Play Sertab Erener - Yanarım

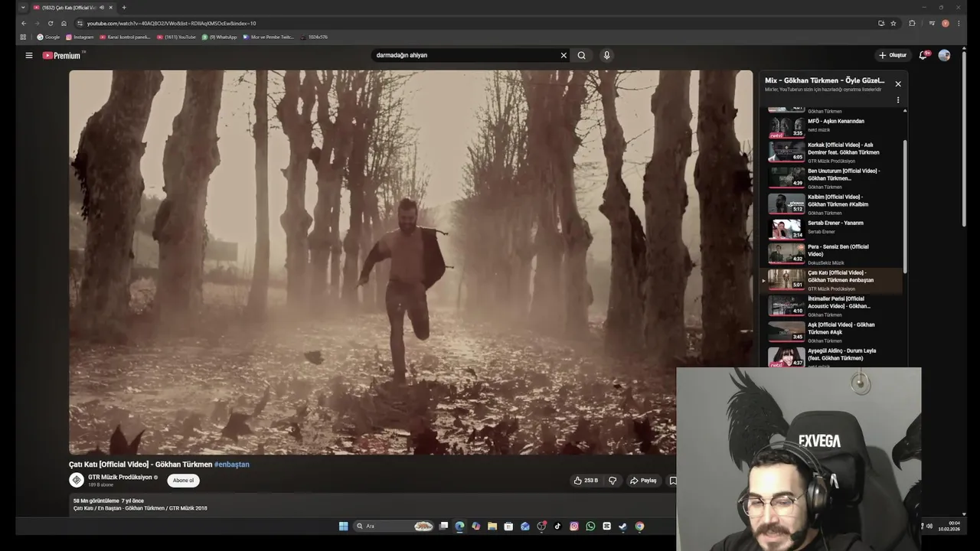835,228
